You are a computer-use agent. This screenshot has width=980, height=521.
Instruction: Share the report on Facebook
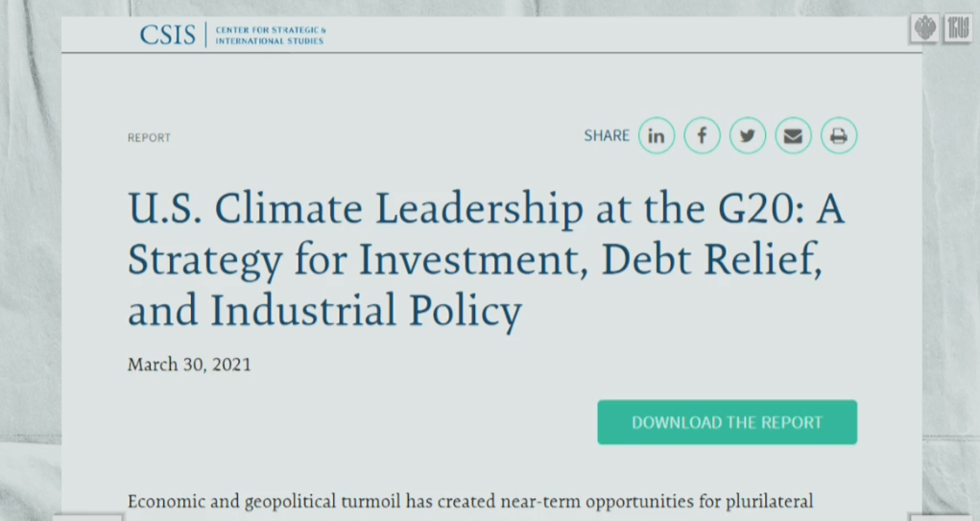point(702,136)
